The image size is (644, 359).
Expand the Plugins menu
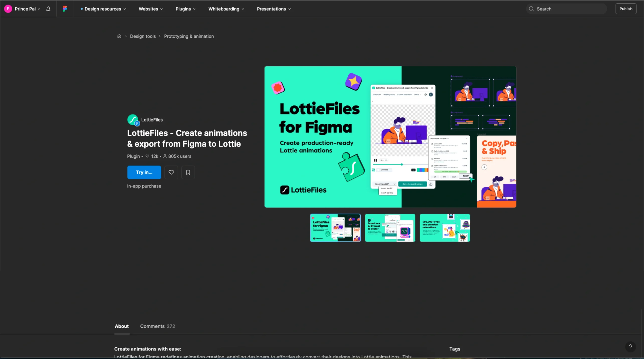(x=185, y=9)
